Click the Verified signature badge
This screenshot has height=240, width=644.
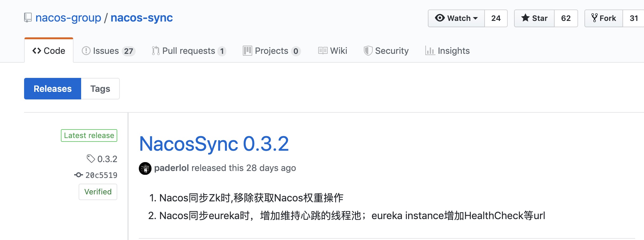[x=98, y=192]
